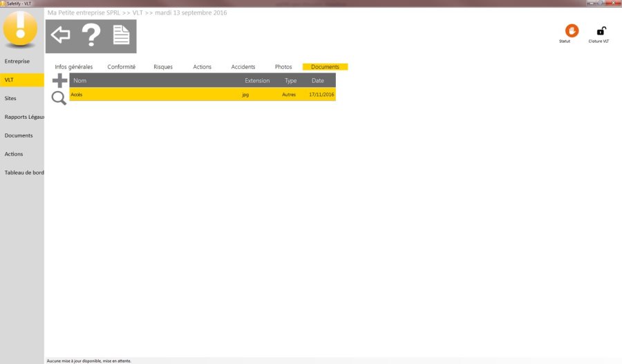Click the Autres type cell
The width and height of the screenshot is (622, 364).
289,95
